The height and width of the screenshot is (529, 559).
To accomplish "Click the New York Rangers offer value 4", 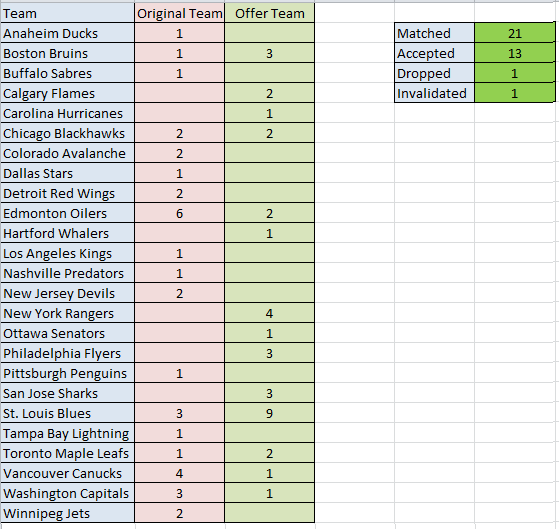I will pyautogui.click(x=270, y=314).
